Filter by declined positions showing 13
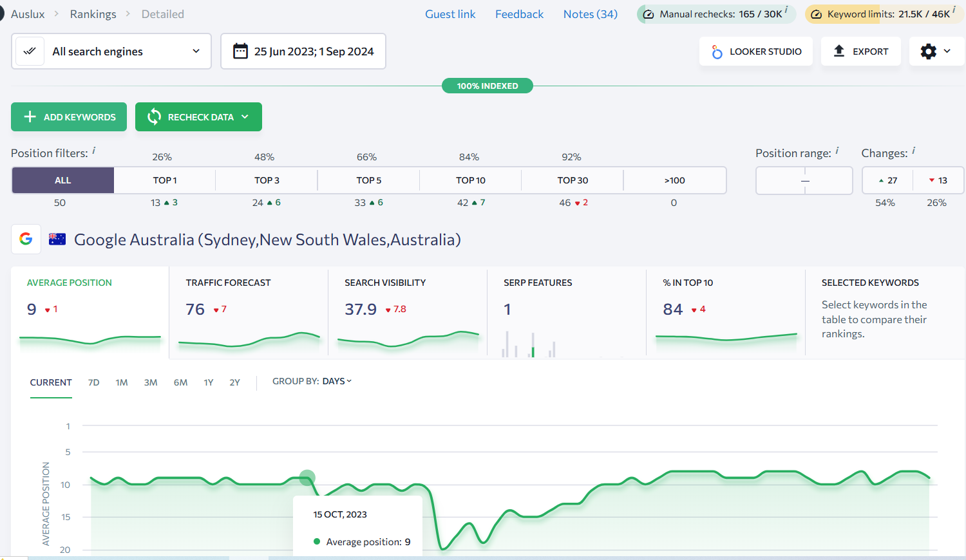The image size is (966, 560). [938, 180]
